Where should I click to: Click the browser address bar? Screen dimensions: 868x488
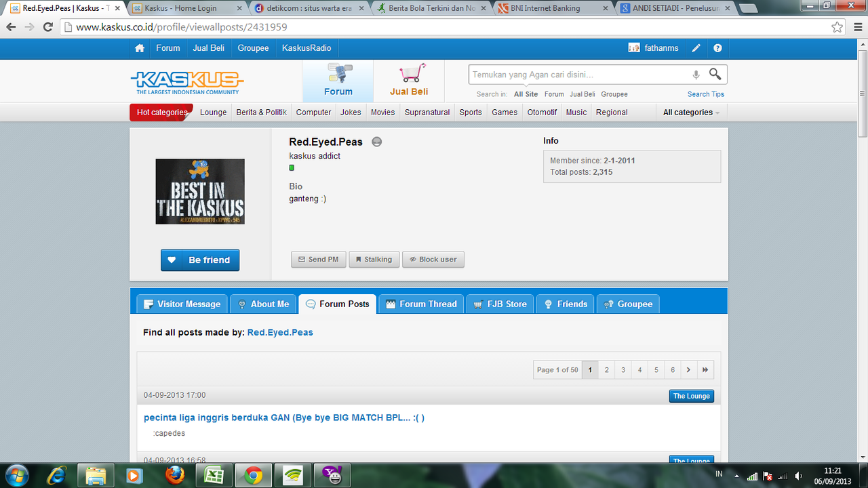coord(448,27)
